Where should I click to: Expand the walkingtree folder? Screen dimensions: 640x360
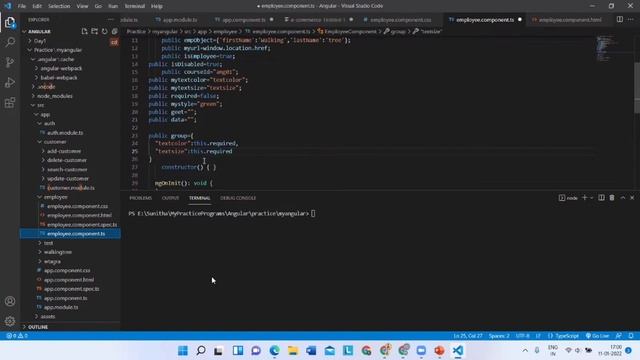[58, 252]
